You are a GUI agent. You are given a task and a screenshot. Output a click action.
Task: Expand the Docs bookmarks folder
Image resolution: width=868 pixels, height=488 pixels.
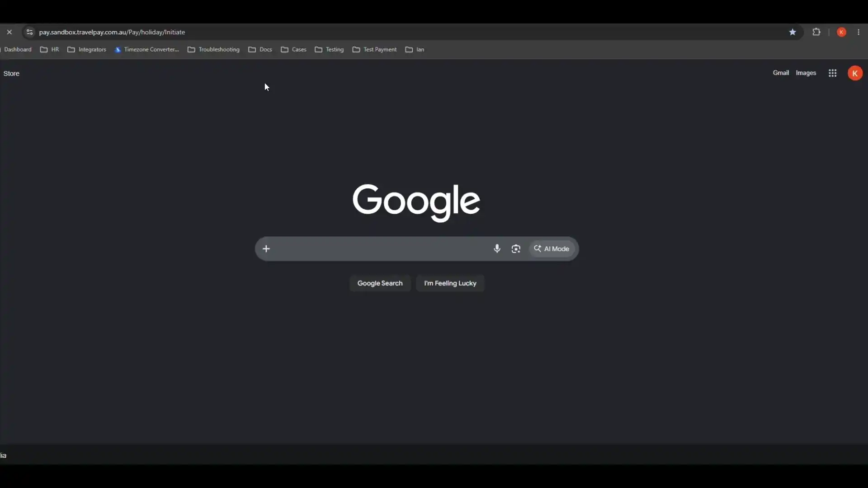(x=260, y=49)
